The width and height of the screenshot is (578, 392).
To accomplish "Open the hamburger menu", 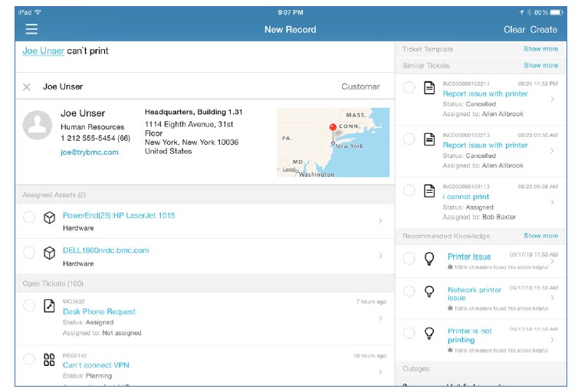I will (31, 29).
